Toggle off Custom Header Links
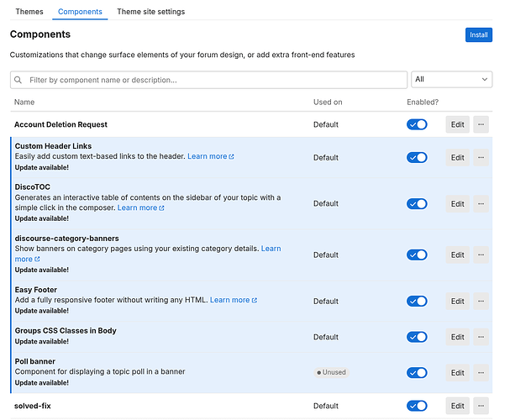This screenshot has width=510, height=420. (x=417, y=158)
